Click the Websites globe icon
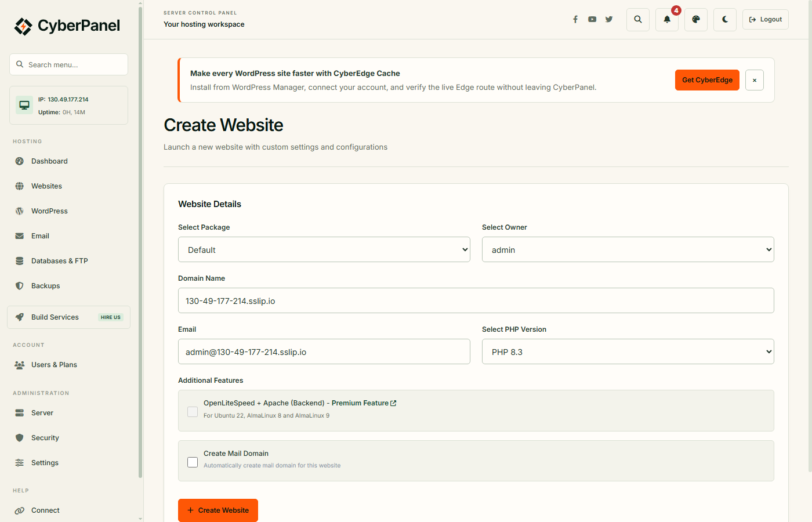The height and width of the screenshot is (522, 812). tap(20, 186)
